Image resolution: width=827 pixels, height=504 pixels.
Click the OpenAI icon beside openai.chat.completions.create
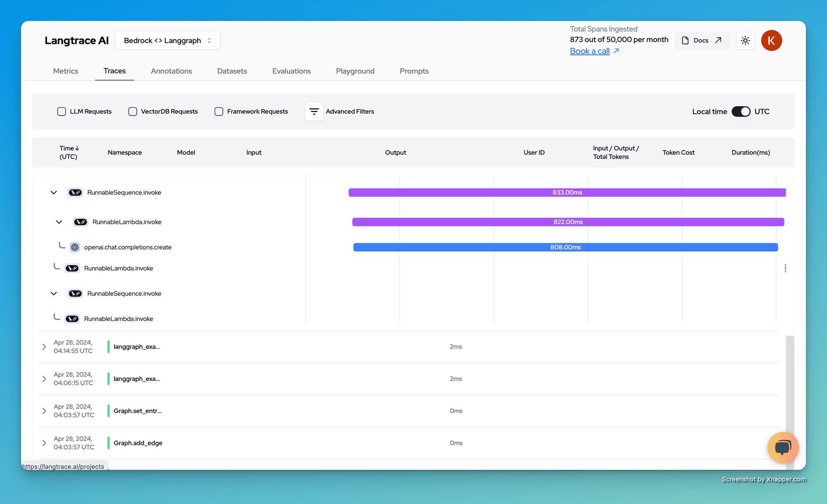75,247
